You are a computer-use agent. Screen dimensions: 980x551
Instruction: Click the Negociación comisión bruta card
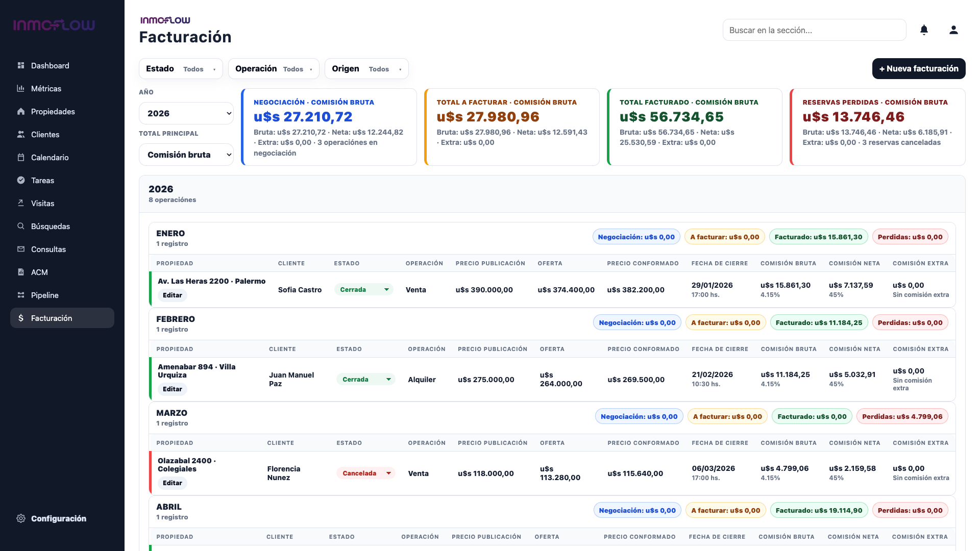[329, 127]
